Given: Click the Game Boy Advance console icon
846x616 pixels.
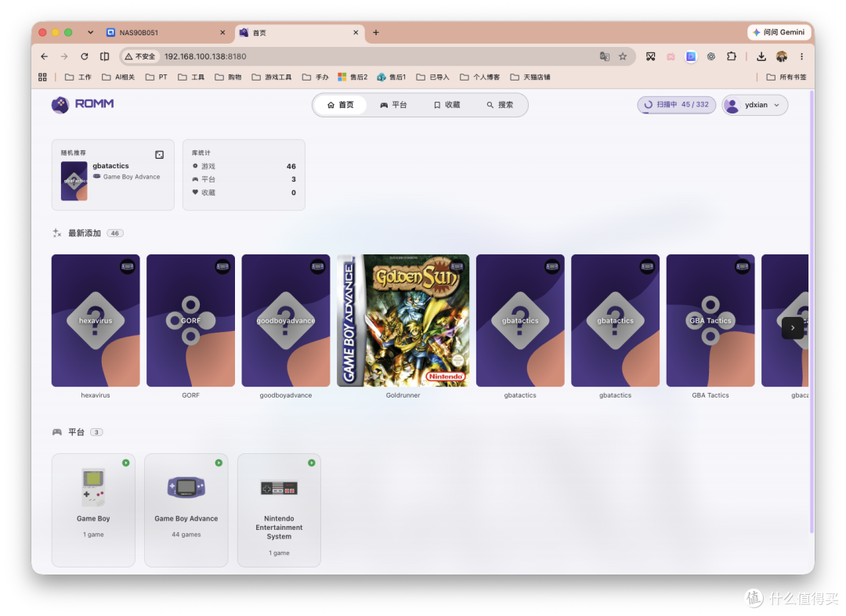Looking at the screenshot, I should click(x=186, y=487).
